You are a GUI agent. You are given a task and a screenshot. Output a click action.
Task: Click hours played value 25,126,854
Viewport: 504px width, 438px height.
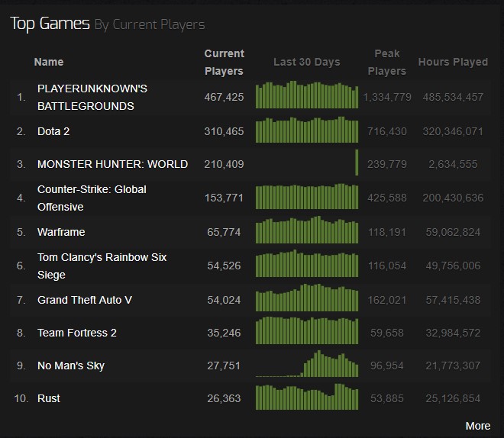[453, 398]
